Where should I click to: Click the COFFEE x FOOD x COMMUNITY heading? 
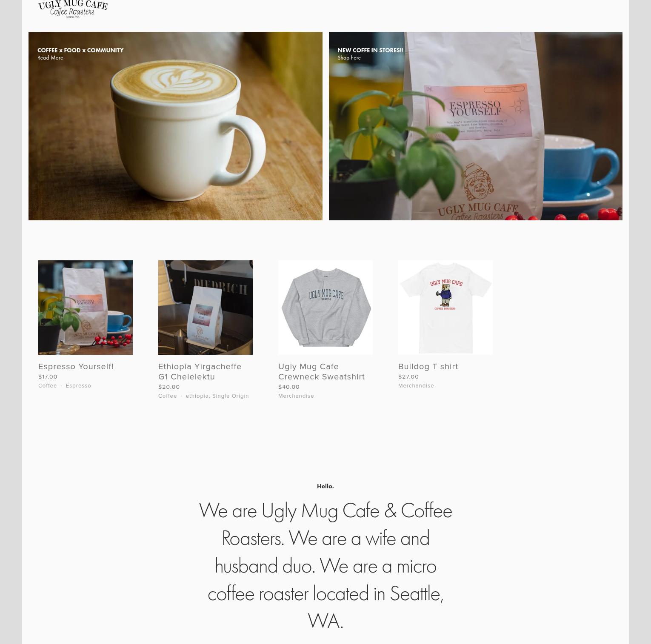[80, 50]
